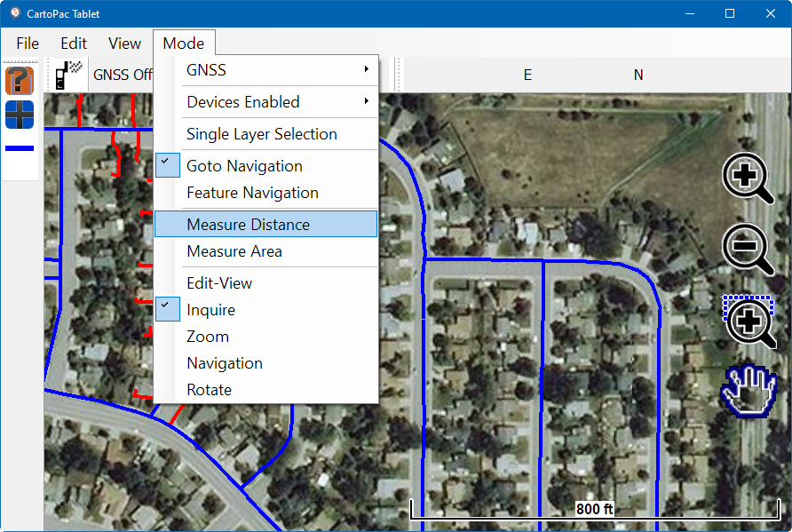The height and width of the screenshot is (532, 792).
Task: Click the GNSS device flag icon
Action: point(68,75)
